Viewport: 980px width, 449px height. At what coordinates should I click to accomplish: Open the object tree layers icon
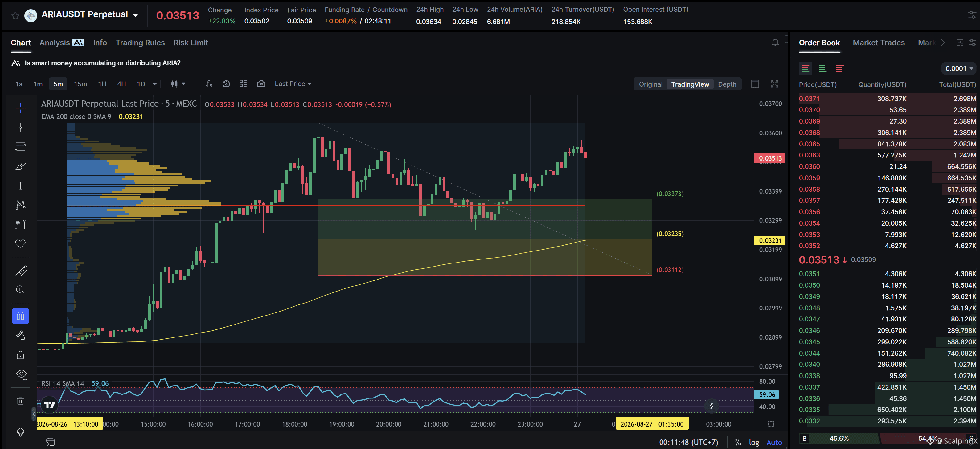coord(21,432)
